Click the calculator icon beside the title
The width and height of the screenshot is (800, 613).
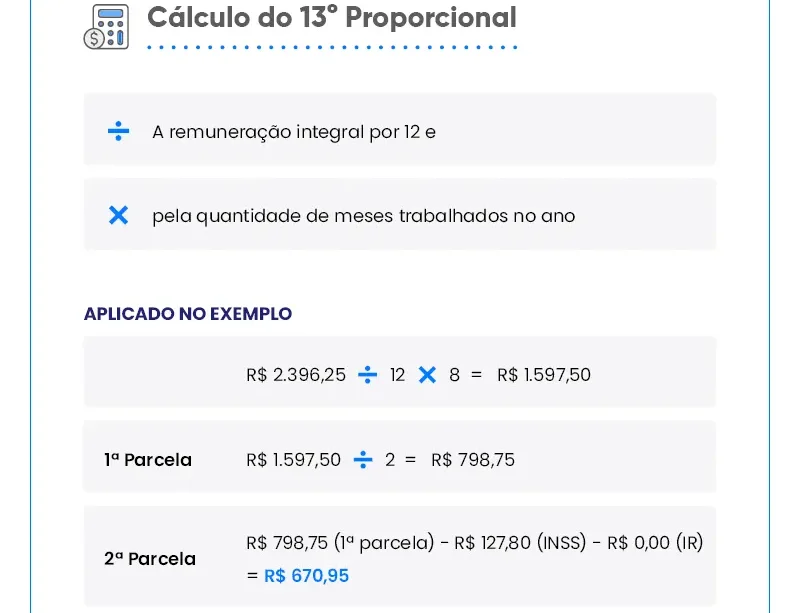click(x=106, y=26)
